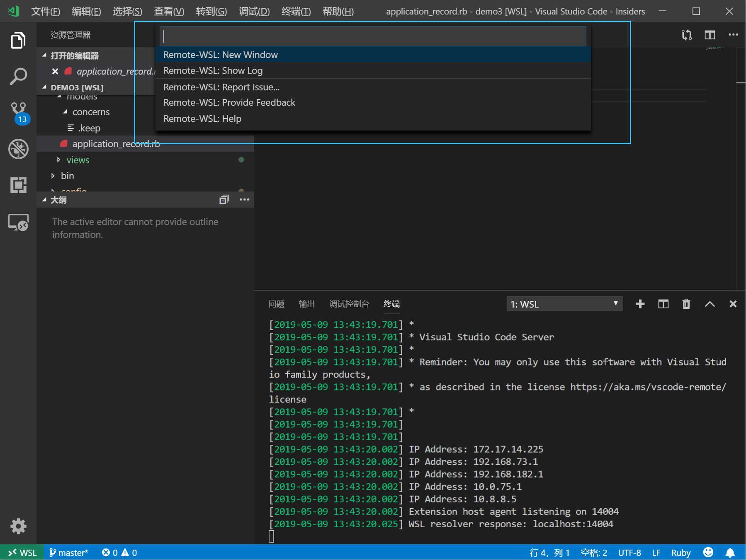Screen dimensions: 746x560
Task: Open outline panel more actions
Action: (245, 200)
